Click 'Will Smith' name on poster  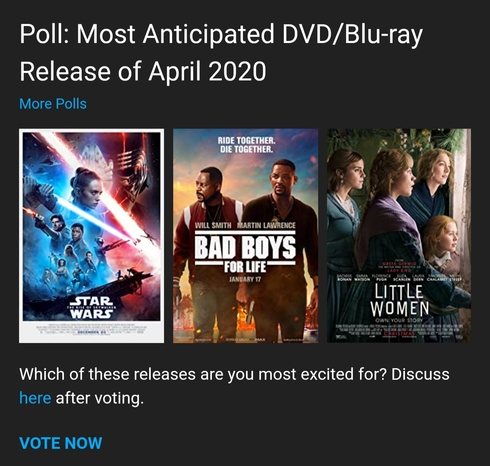pos(213,225)
